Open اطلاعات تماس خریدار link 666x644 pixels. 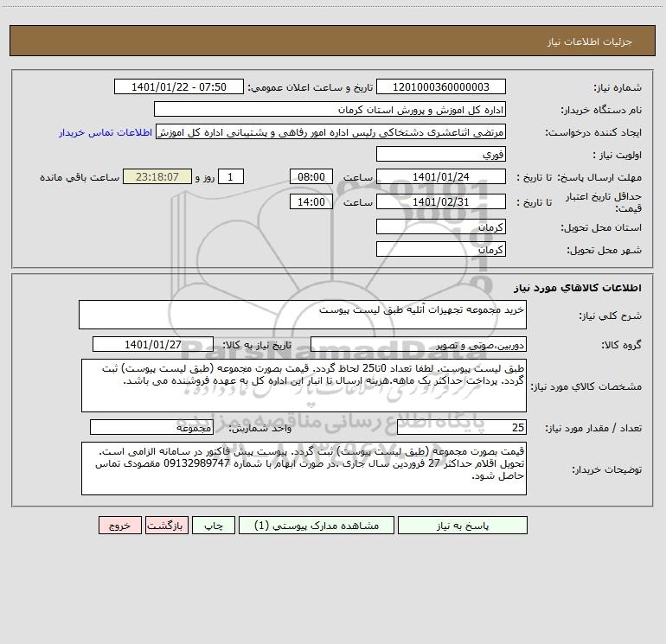106,132
